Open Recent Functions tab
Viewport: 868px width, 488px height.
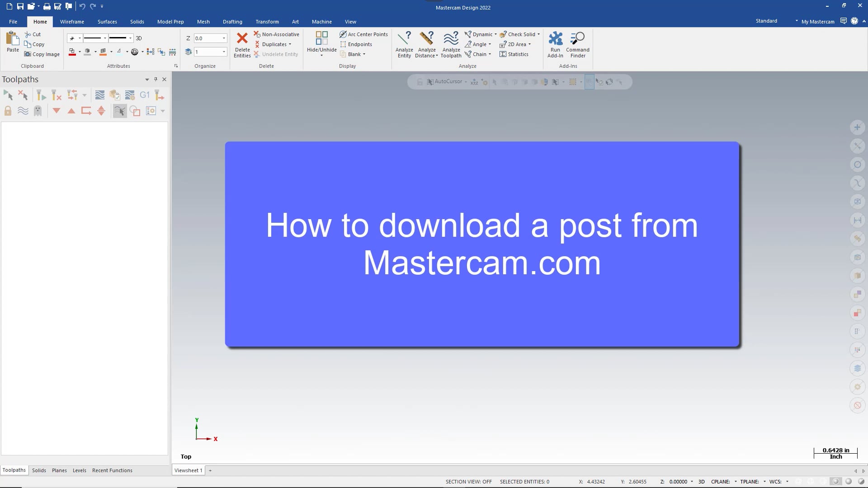(x=112, y=470)
